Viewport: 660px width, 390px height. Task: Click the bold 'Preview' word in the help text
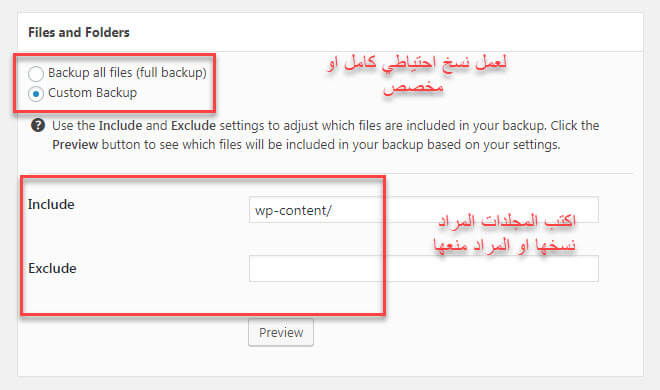coord(75,145)
